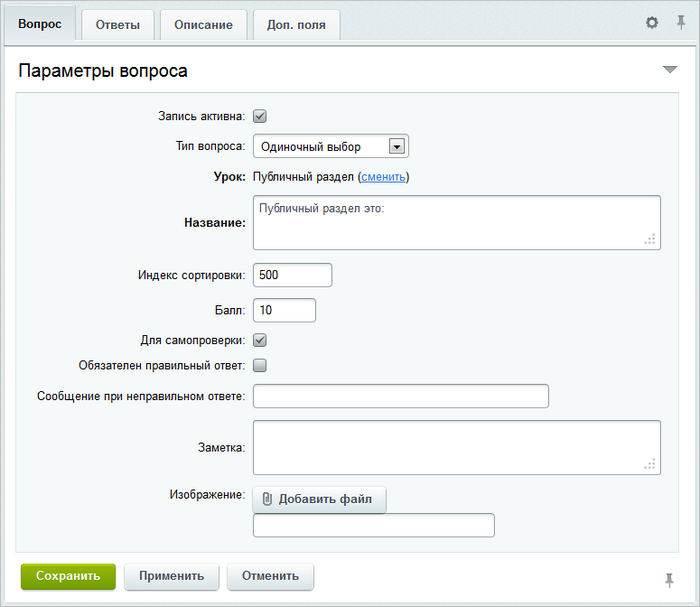
Task: Click the paperclip icon on the file button
Action: pyautogui.click(x=267, y=499)
